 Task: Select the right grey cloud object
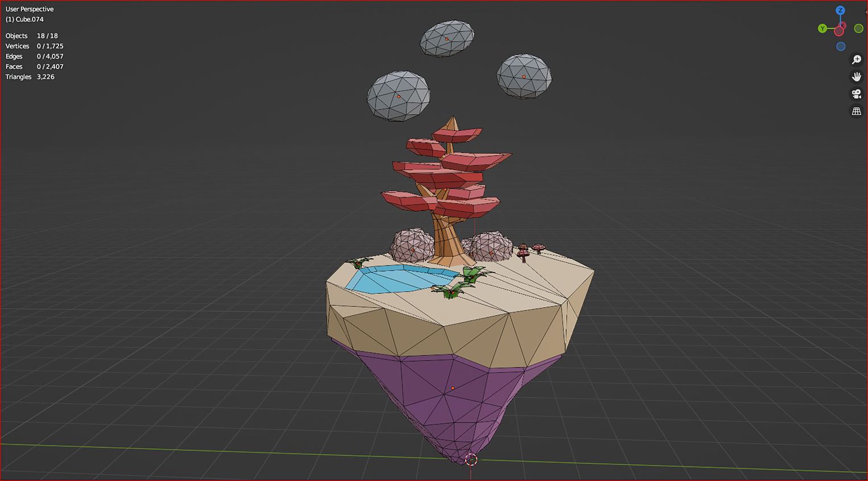pyautogui.click(x=524, y=76)
